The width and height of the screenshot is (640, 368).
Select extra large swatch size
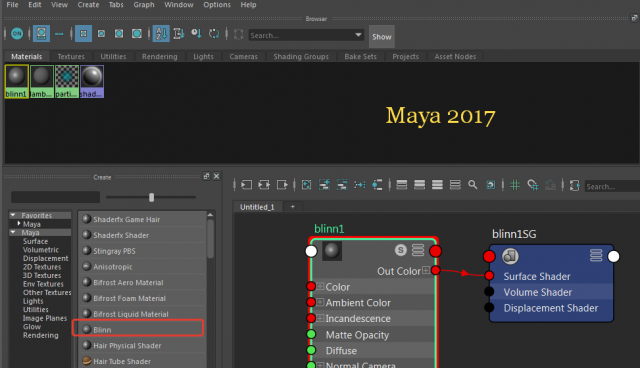point(137,33)
